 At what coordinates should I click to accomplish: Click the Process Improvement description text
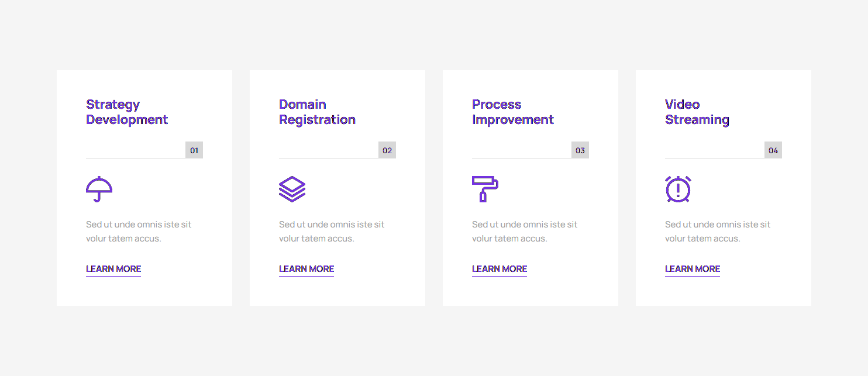pos(525,232)
